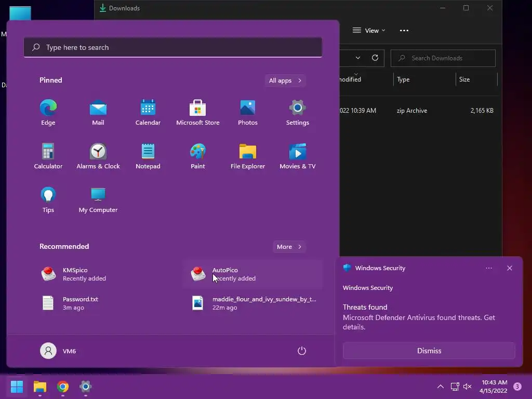Open threats found details message

click(x=419, y=317)
